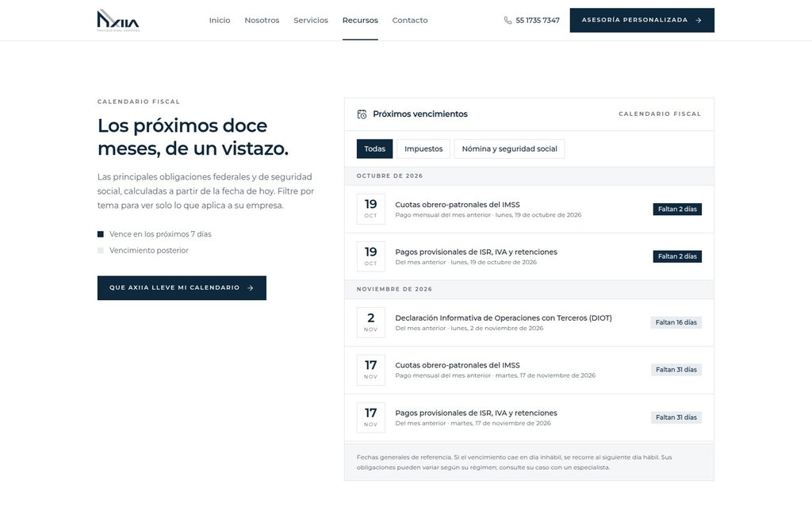
Task: Filter by Nómina y seguridad social
Action: (510, 148)
